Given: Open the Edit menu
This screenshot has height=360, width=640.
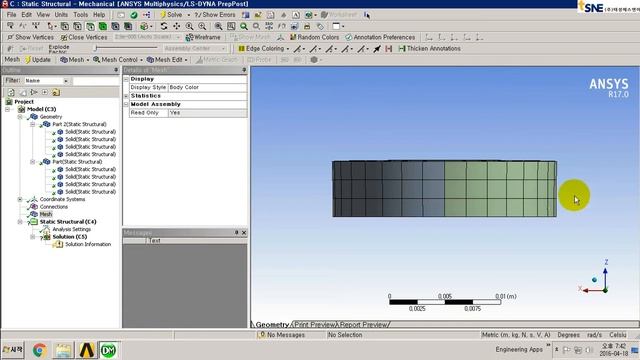Looking at the screenshot, I should tap(27, 15).
